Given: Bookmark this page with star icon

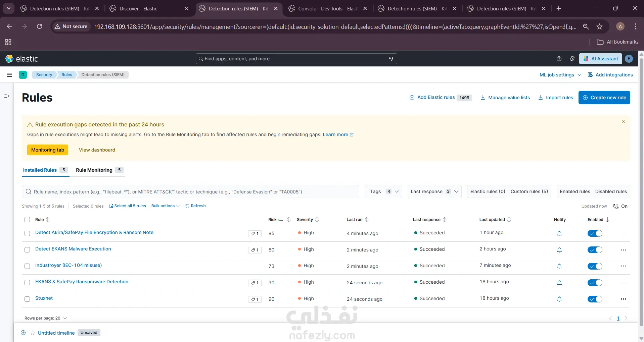Looking at the screenshot, I should [600, 26].
